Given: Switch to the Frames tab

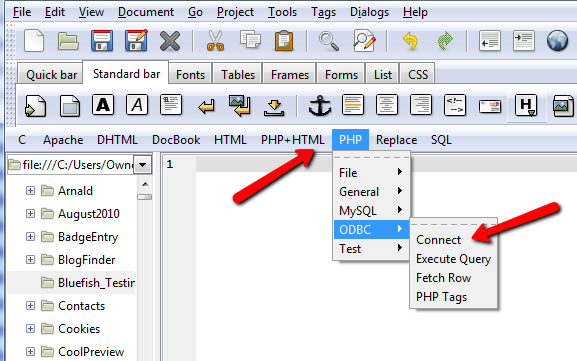Looking at the screenshot, I should pyautogui.click(x=290, y=74).
